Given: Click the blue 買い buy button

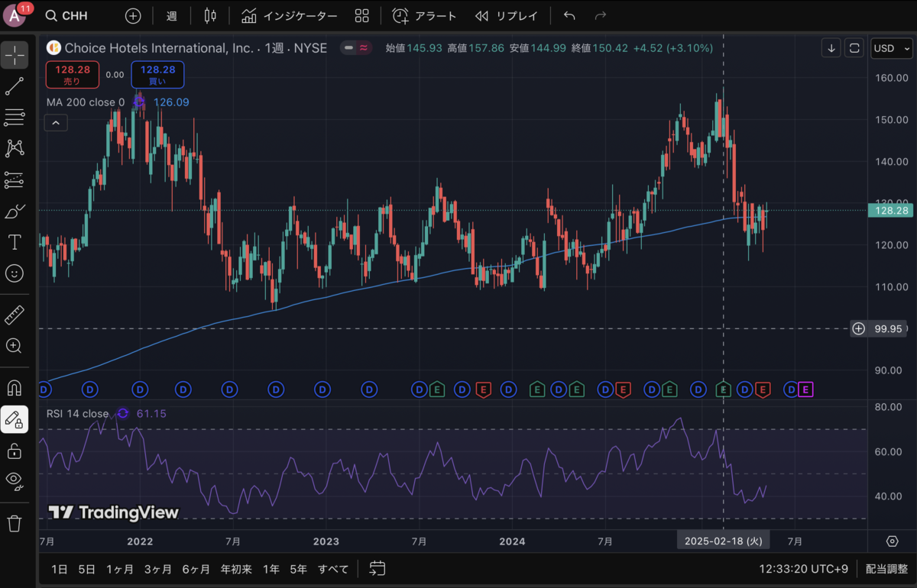Looking at the screenshot, I should coord(157,75).
